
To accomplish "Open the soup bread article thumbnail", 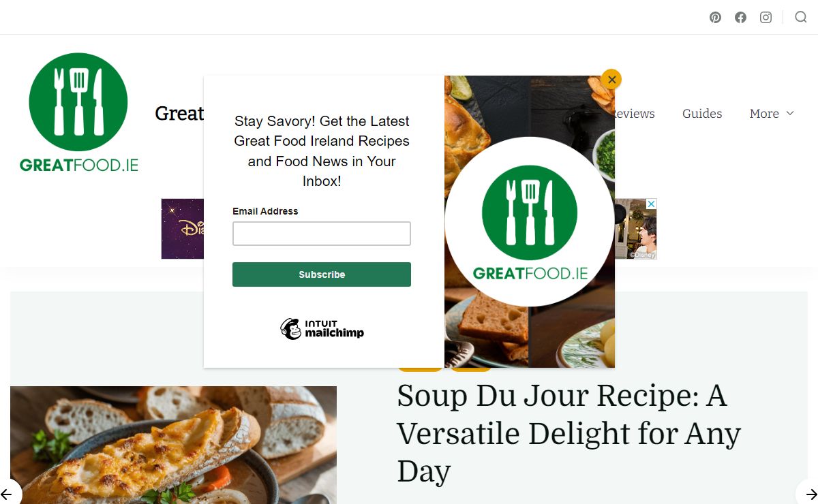I will click(173, 445).
